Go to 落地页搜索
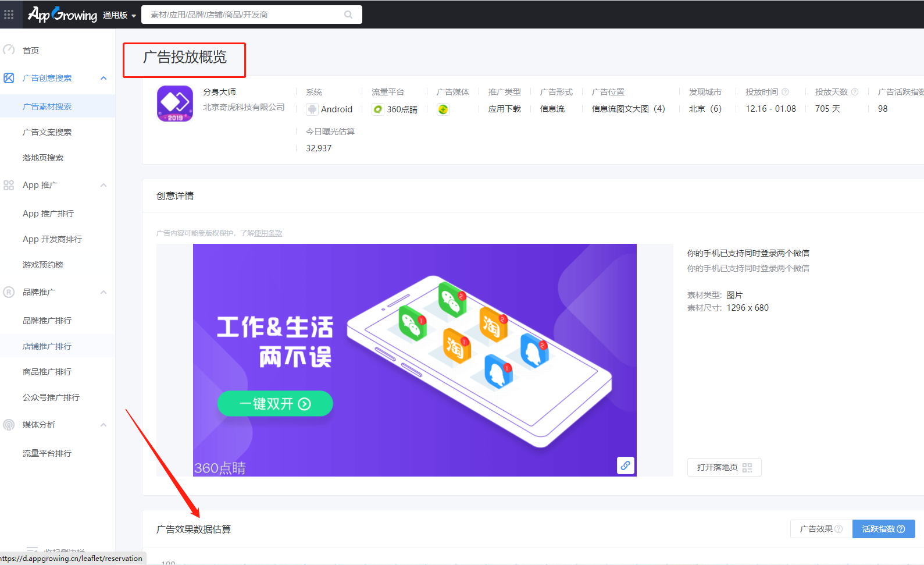Viewport: 924px width, 565px height. (43, 158)
